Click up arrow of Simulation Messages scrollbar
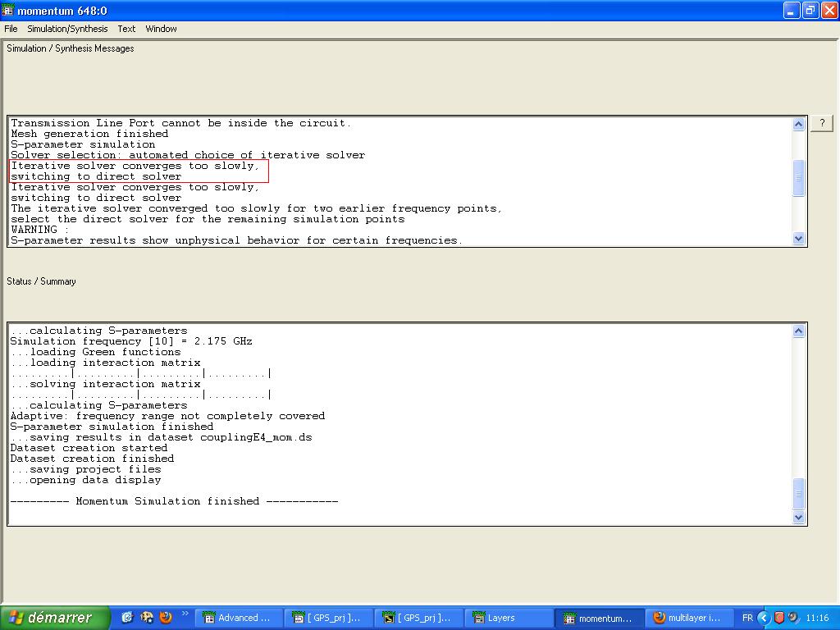Screen dimensions: 840x630 click(798, 125)
